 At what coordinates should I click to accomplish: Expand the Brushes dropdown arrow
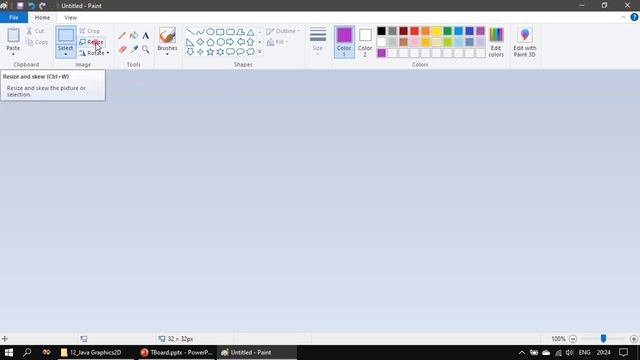(x=167, y=54)
